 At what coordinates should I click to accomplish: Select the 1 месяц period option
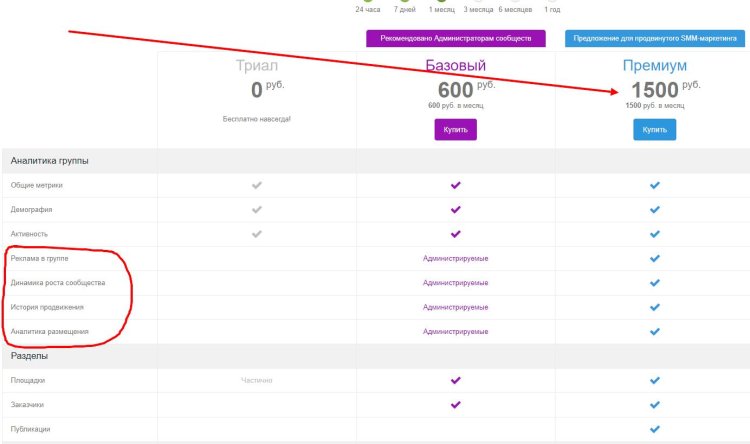pyautogui.click(x=443, y=9)
